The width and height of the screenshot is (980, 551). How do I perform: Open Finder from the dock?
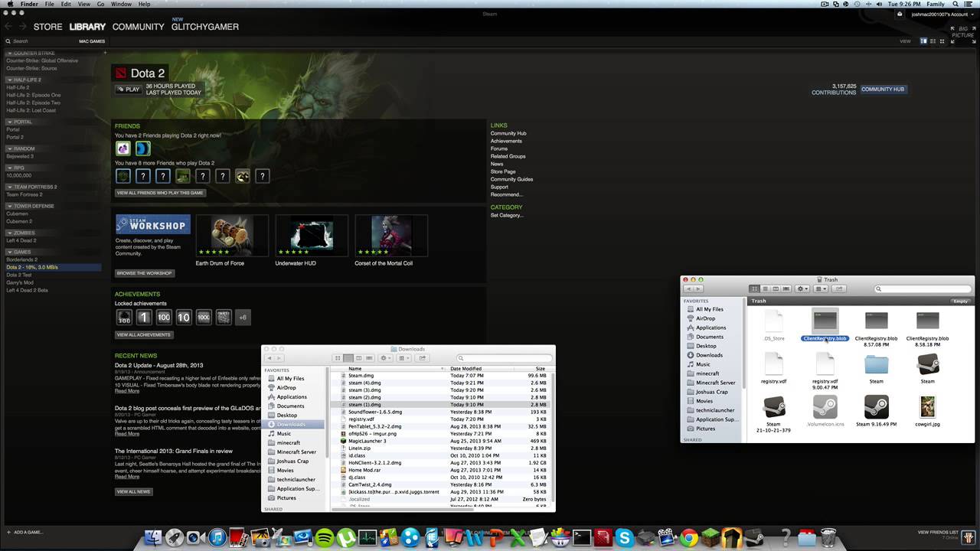(x=153, y=538)
